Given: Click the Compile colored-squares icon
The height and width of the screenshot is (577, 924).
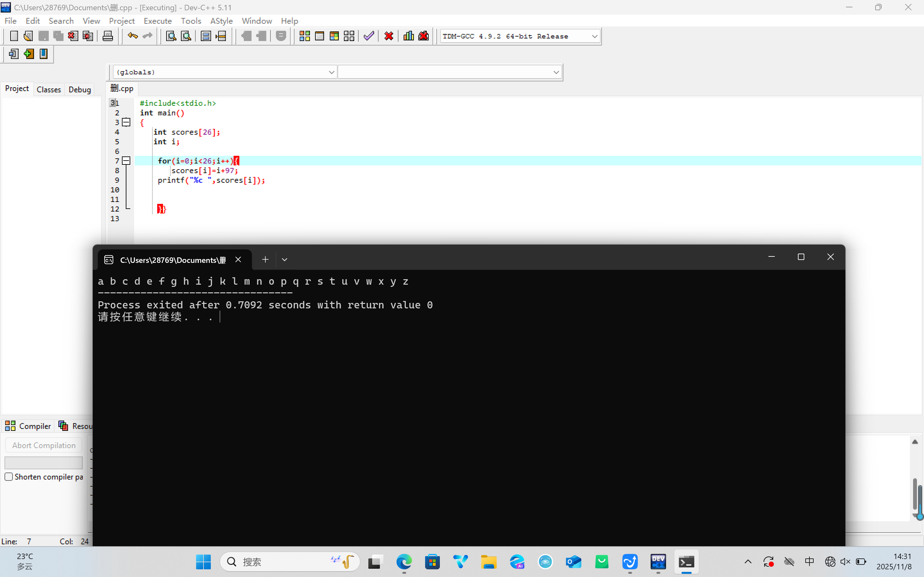Looking at the screenshot, I should pyautogui.click(x=304, y=36).
